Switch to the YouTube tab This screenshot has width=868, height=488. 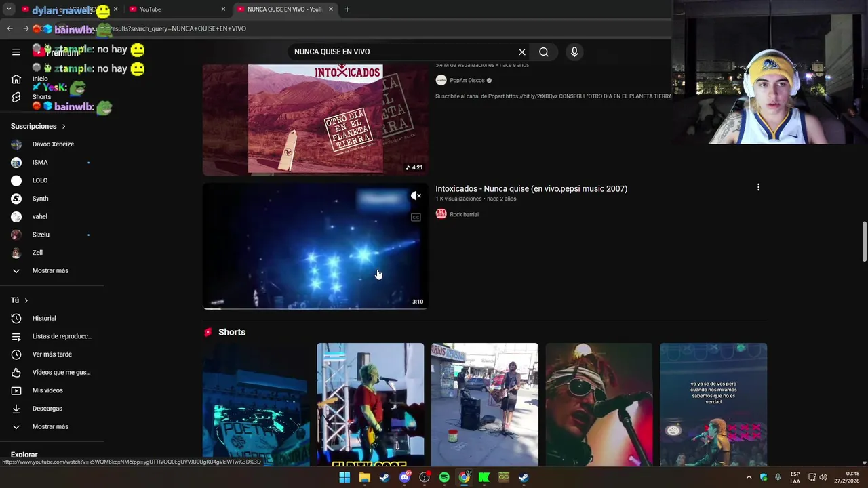(178, 9)
